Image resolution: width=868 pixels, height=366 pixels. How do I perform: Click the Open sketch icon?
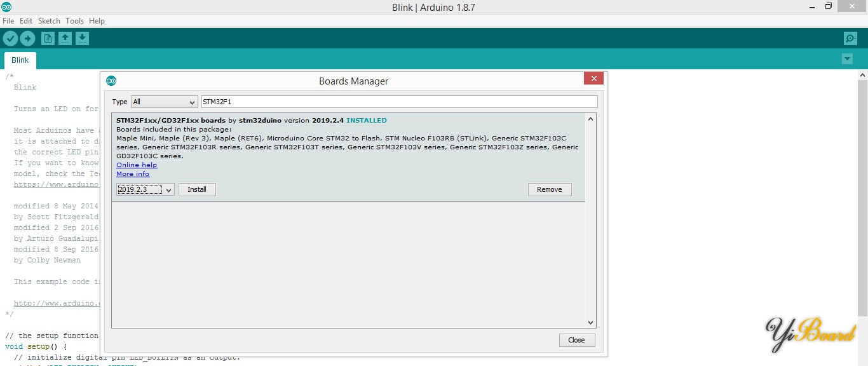pos(65,39)
